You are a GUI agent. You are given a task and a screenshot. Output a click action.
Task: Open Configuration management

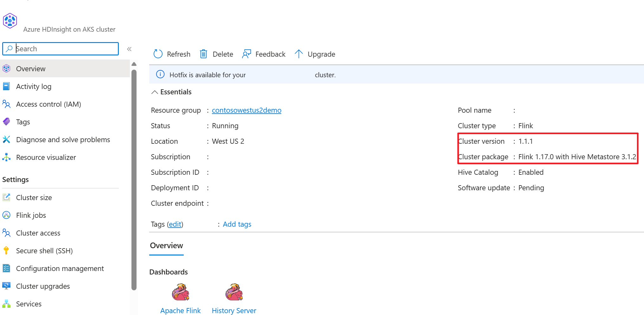pos(65,268)
